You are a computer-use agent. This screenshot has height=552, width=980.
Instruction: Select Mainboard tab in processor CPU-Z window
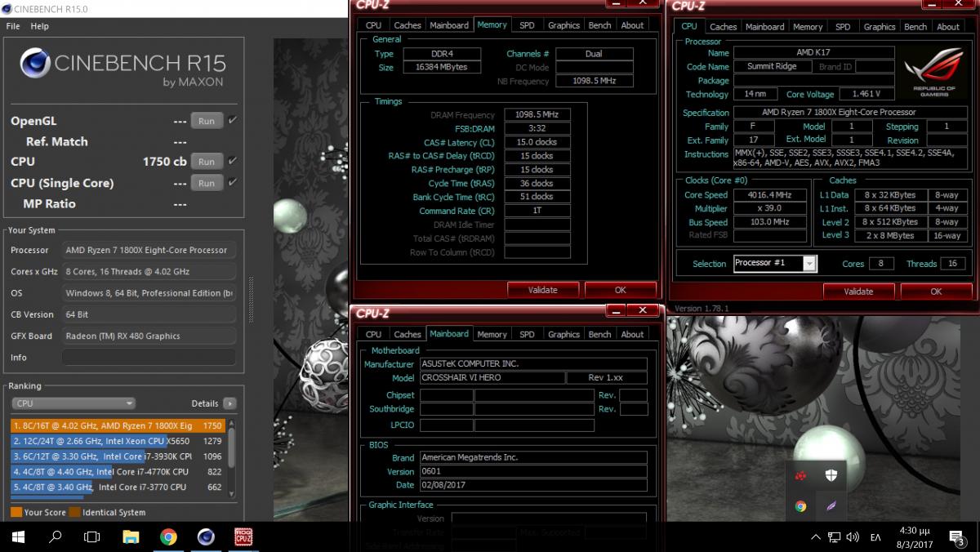[765, 27]
